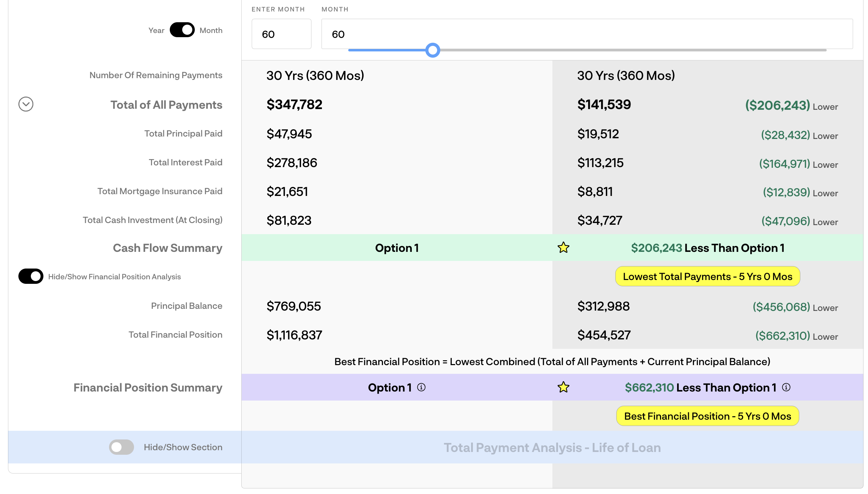Click the Month slider handle
The width and height of the screenshot is (868, 494).
point(433,50)
